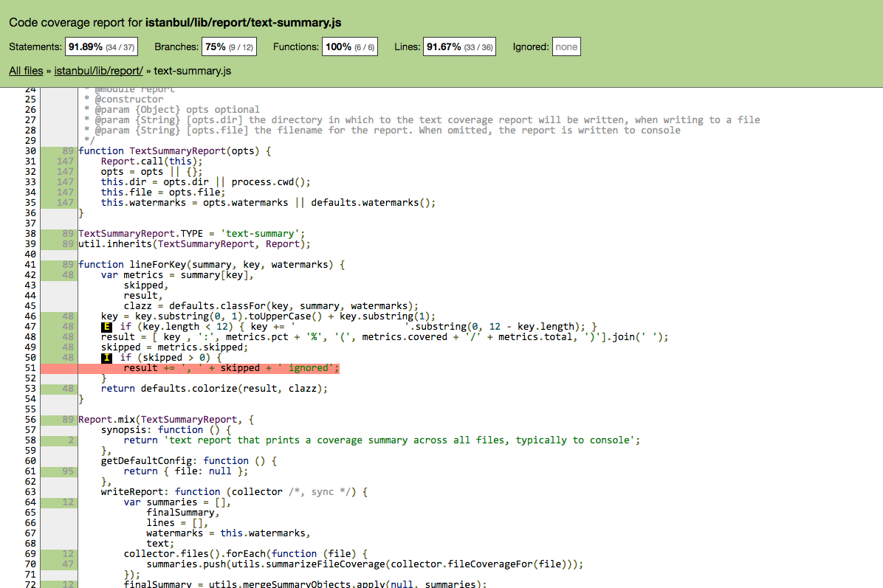Click the '[opts.file] the filename' comment line
Viewport: 883px width, 588px height.
pyautogui.click(x=382, y=131)
